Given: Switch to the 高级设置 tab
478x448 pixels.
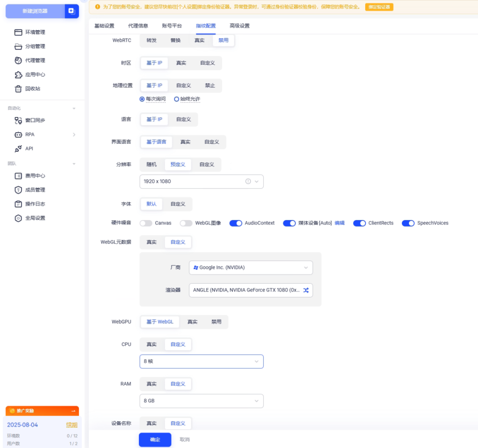Looking at the screenshot, I should [239, 26].
